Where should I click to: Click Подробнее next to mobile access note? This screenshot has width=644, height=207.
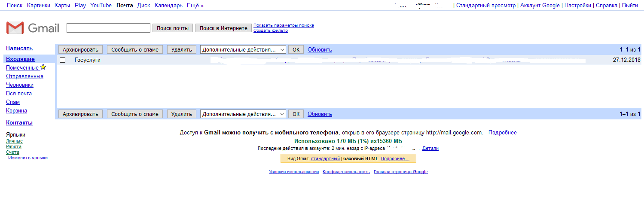503,133
